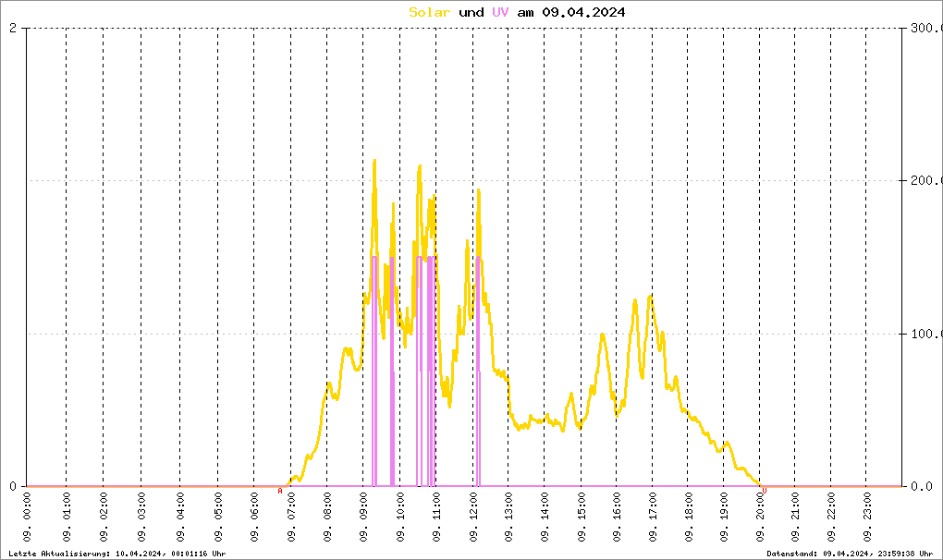Click the right axis value '200.0'
The image size is (943, 560).
pyautogui.click(x=926, y=180)
